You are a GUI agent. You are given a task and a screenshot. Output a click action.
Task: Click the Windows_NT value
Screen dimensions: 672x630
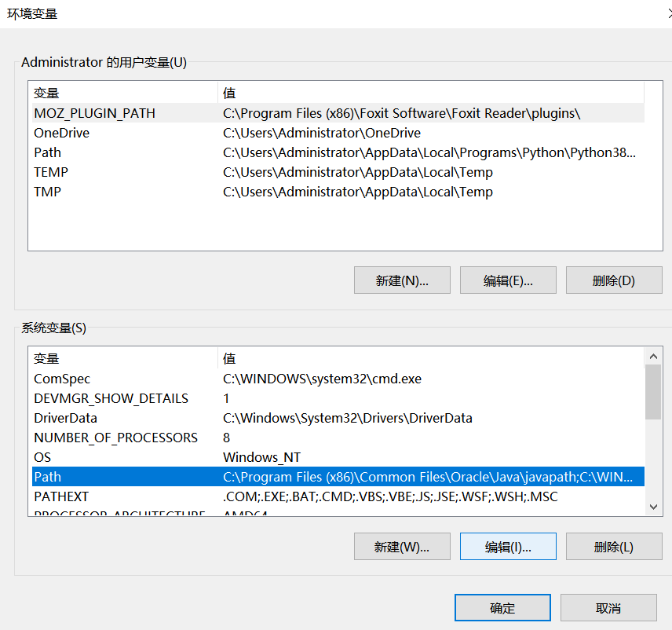(261, 457)
